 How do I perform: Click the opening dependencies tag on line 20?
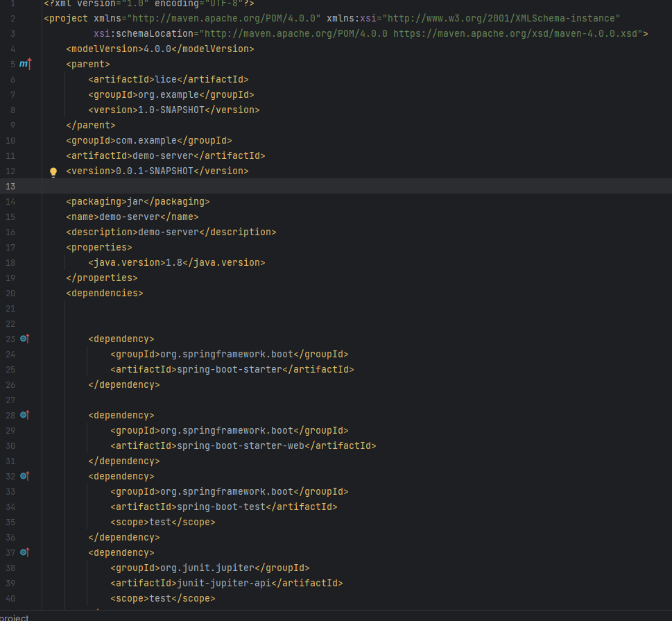tap(105, 293)
